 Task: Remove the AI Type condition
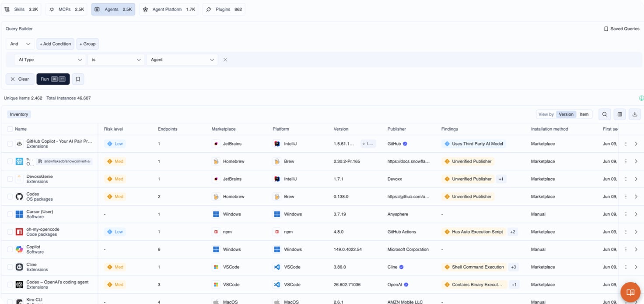pyautogui.click(x=225, y=60)
